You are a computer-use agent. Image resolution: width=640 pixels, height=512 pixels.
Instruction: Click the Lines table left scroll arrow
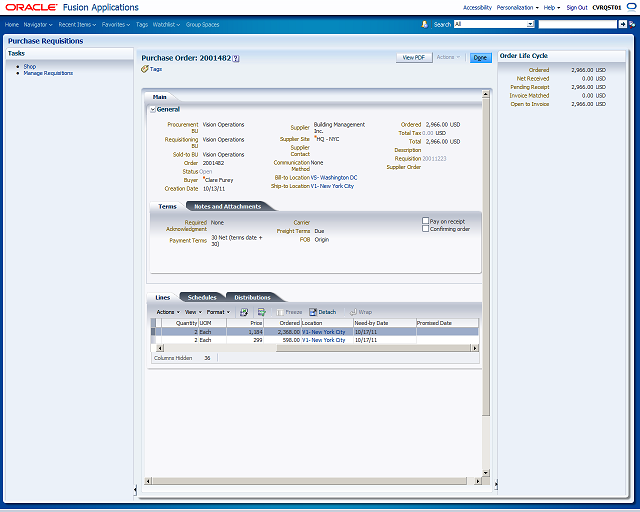pos(160,348)
